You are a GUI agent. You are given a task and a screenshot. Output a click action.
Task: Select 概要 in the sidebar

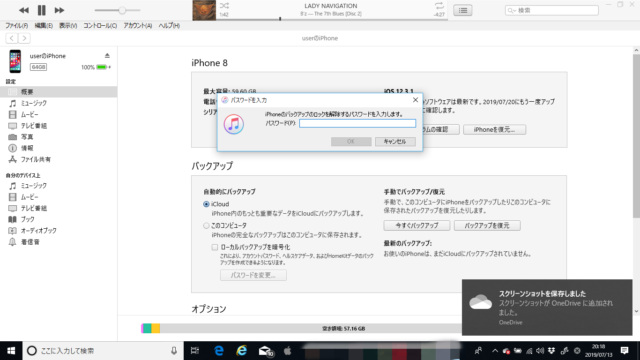[x=58, y=92]
